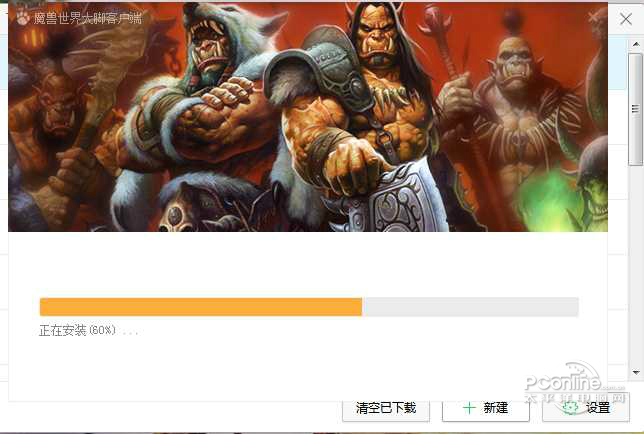Close the outer download manager window
The height and width of the screenshot is (434, 644).
[x=626, y=19]
